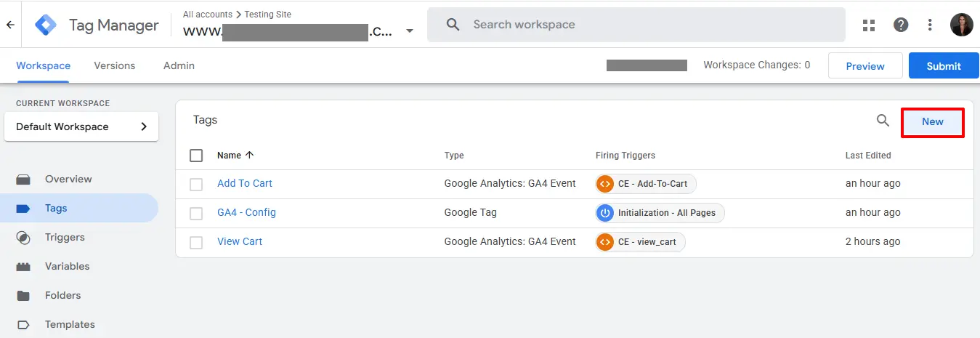Click the Initialization - All Pages trigger icon
980x338 pixels.
605,213
